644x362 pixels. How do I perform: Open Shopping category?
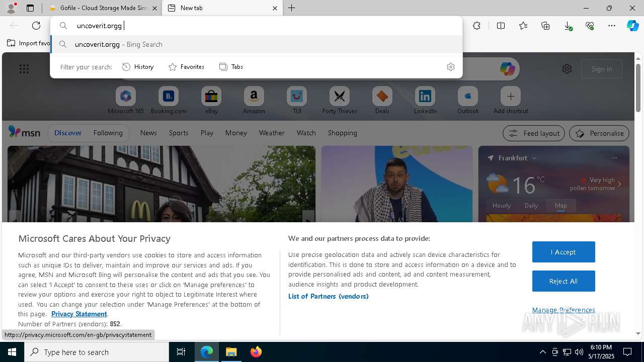tap(342, 133)
